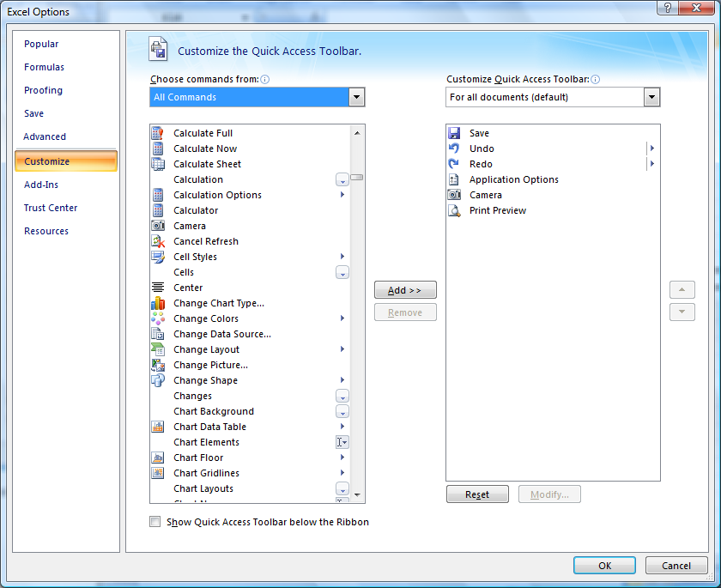This screenshot has height=588, width=721.
Task: Click the Redo arrow icon
Action: pyautogui.click(x=454, y=164)
